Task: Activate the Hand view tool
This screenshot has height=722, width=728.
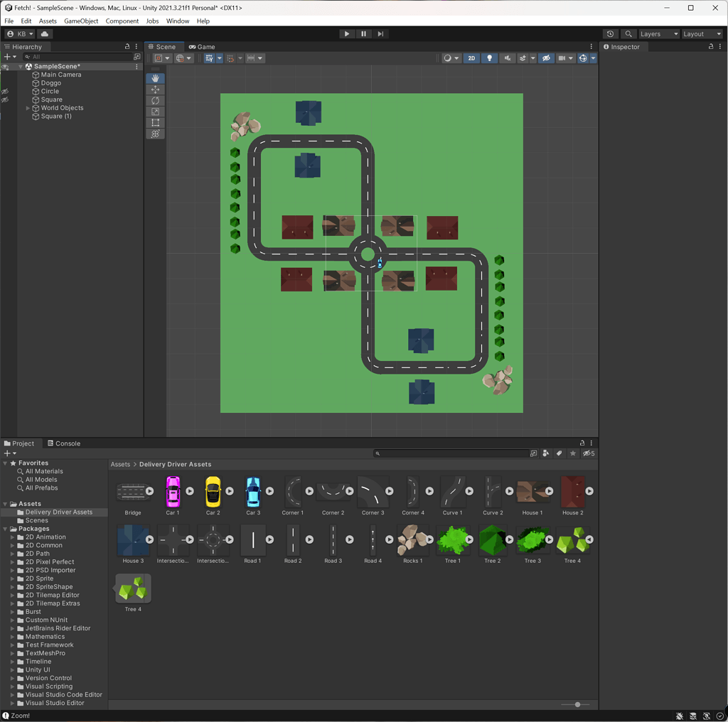Action: [x=155, y=78]
